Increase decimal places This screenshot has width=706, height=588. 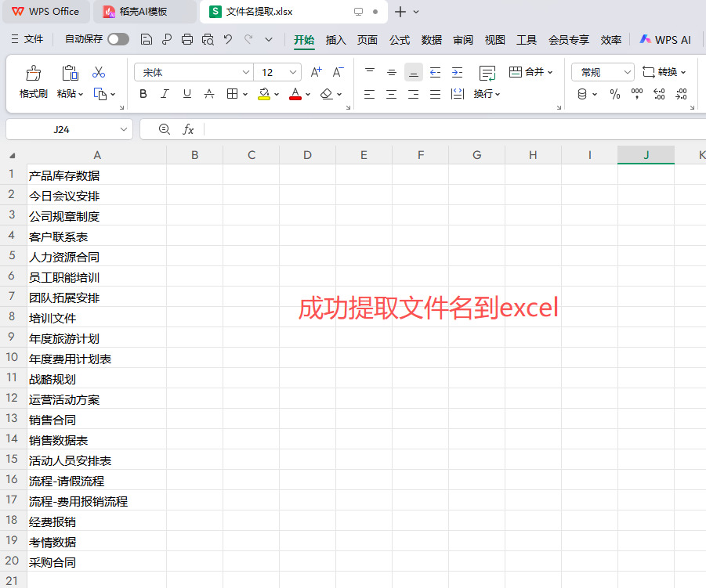click(x=659, y=94)
